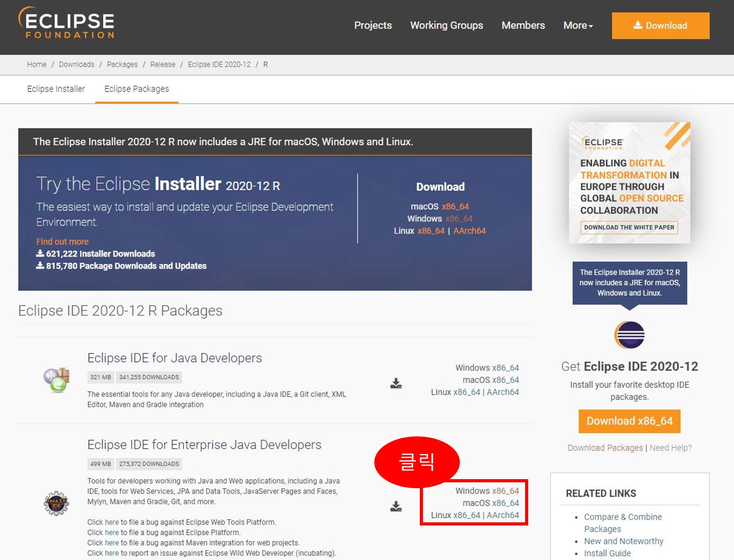Download Installer for Windows x86_64
Screen dimensions: 734x560
(459, 219)
